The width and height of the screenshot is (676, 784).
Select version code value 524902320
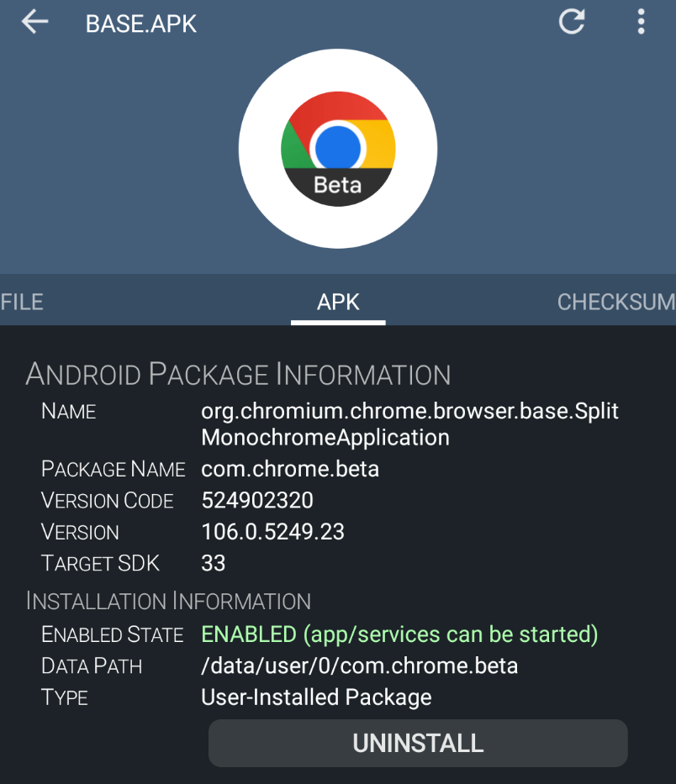pos(257,501)
